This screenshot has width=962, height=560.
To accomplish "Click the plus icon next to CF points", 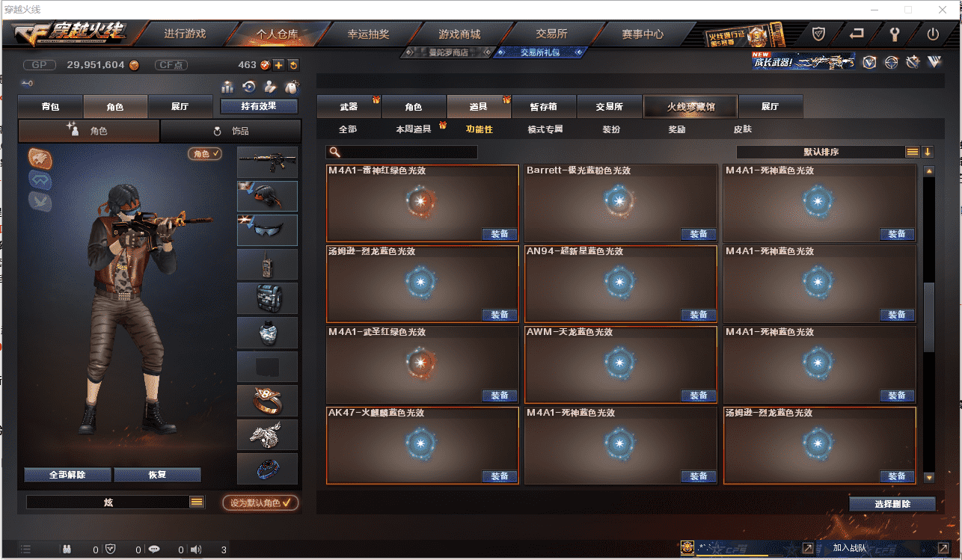I will [x=278, y=65].
